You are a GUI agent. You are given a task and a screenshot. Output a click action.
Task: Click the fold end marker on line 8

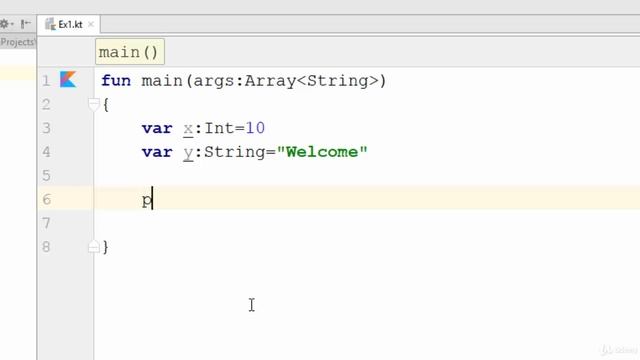coord(93,246)
